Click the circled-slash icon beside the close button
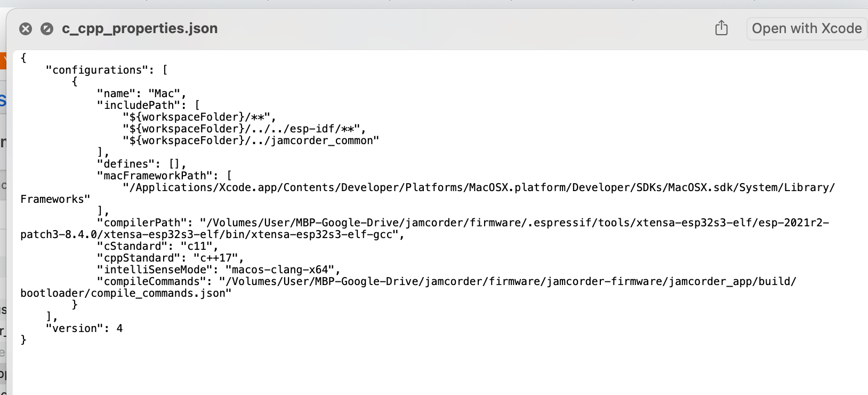Viewport: 868px width, 395px height. (x=47, y=29)
